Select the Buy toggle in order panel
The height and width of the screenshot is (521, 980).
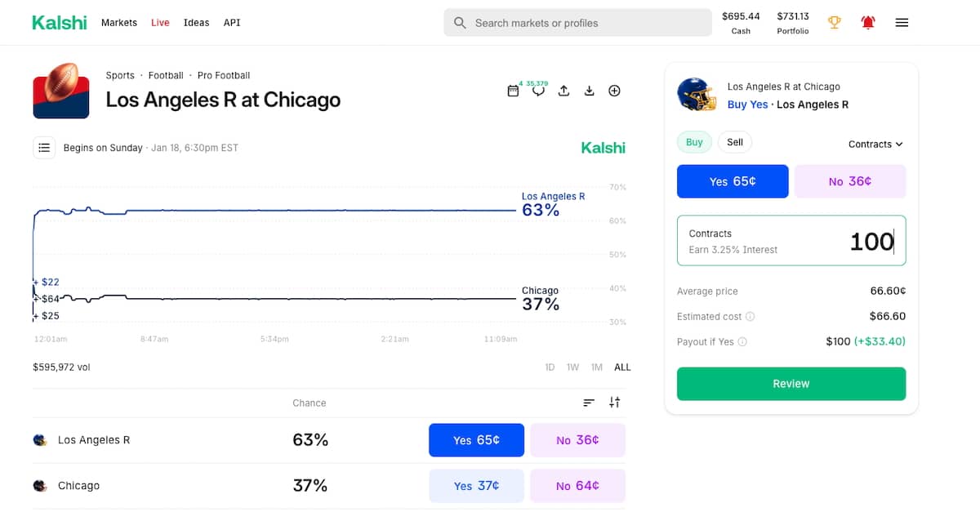[694, 142]
